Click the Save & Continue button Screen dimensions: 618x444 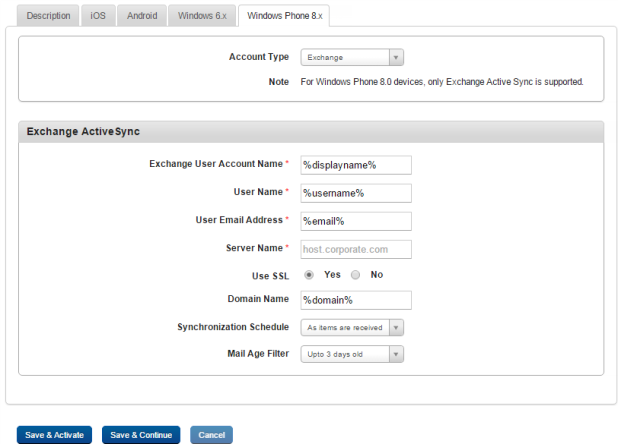(141, 435)
